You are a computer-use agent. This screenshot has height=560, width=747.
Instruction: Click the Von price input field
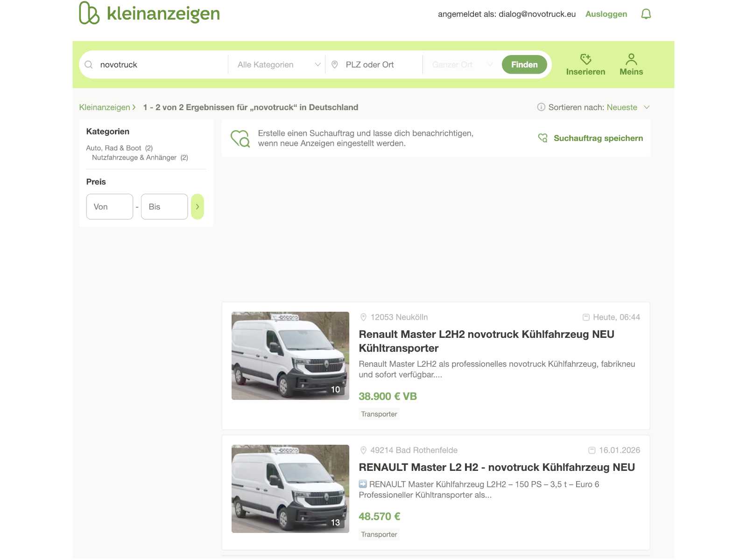110,207
